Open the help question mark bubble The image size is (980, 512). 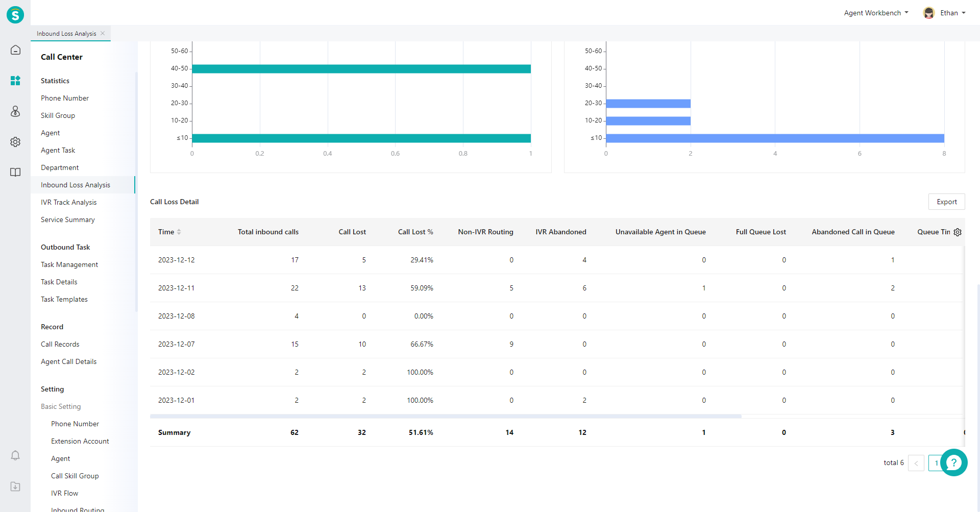tap(953, 462)
